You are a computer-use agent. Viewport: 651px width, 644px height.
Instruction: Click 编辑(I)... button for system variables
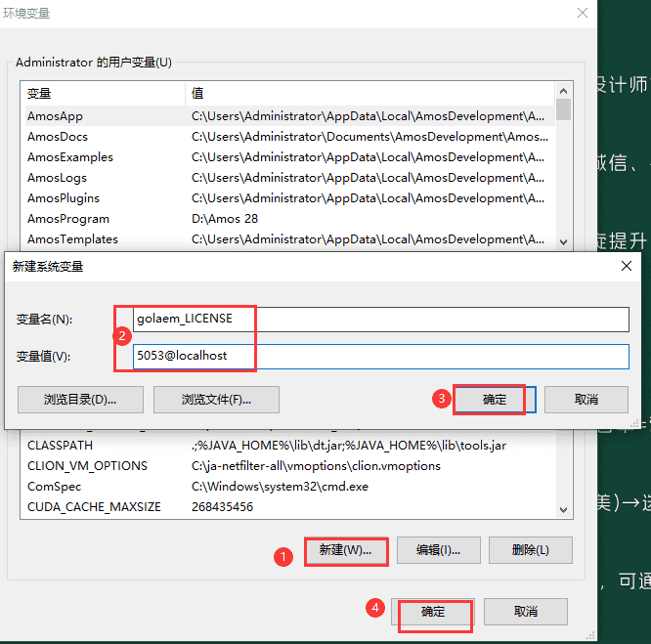click(439, 550)
